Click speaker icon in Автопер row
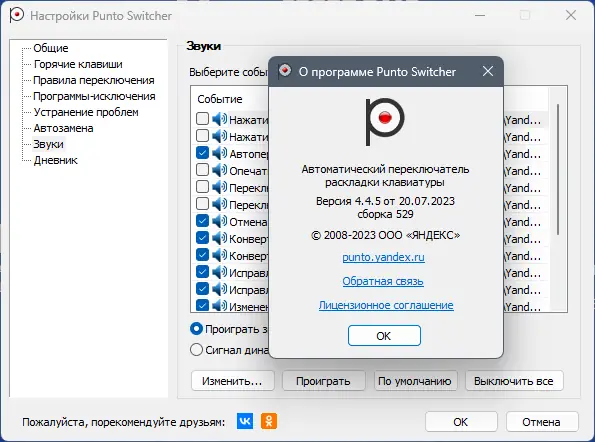Image resolution: width=595 pixels, height=442 pixels. (x=220, y=153)
